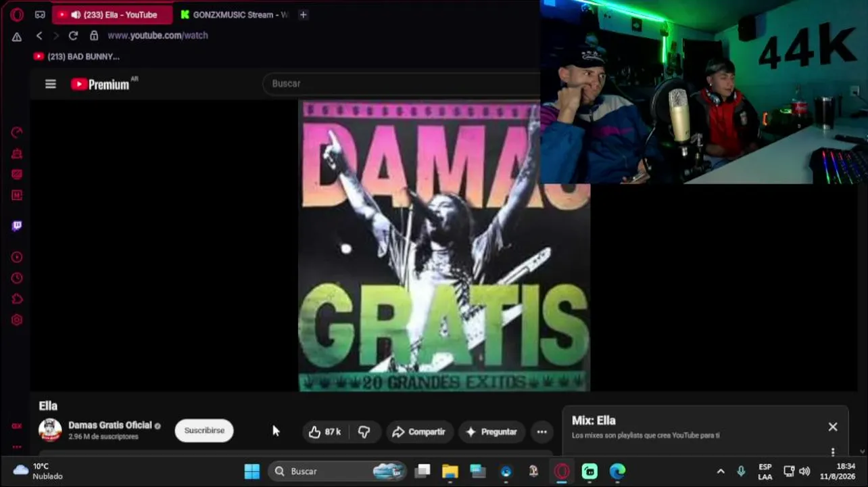Open the extensions cube icon in sidebar
The width and height of the screenshot is (868, 487).
[17, 299]
